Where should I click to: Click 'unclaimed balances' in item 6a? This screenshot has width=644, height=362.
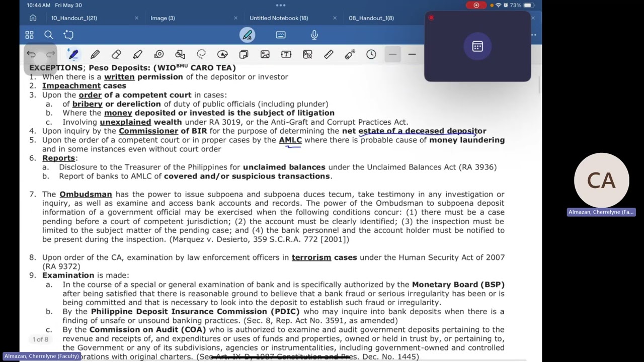[284, 167]
